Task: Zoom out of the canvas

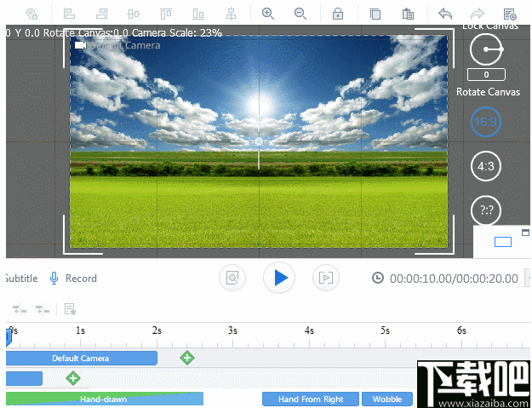Action: click(x=300, y=14)
